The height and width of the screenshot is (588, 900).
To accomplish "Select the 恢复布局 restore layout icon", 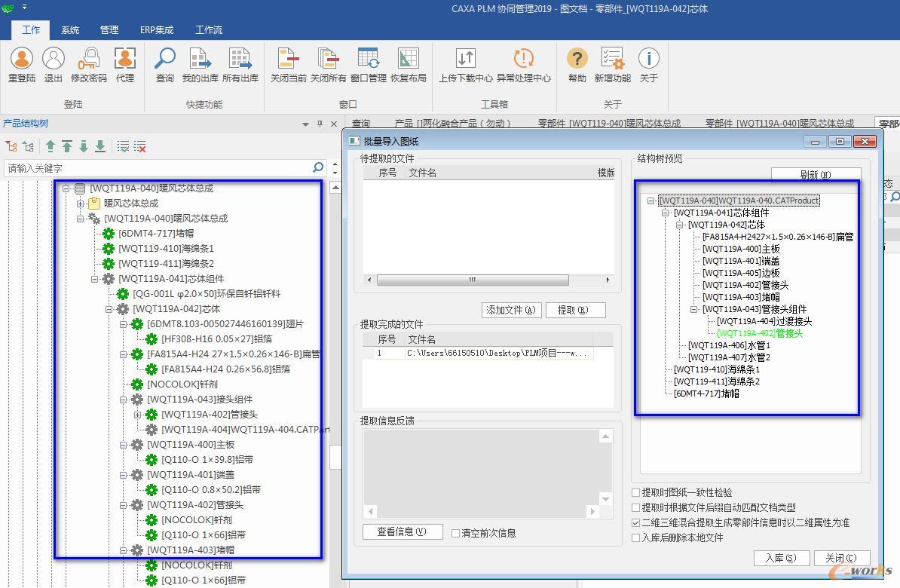I will coord(408,59).
